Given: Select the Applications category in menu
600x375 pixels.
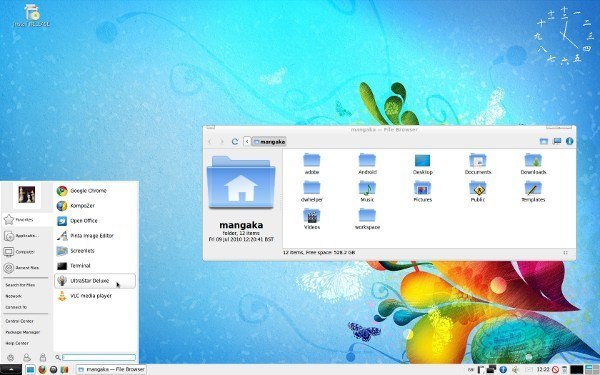Looking at the screenshot, I should [x=27, y=236].
